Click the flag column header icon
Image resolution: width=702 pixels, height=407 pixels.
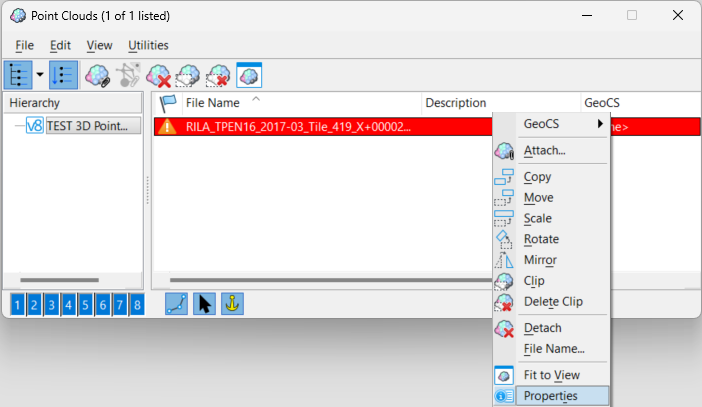[x=168, y=103]
